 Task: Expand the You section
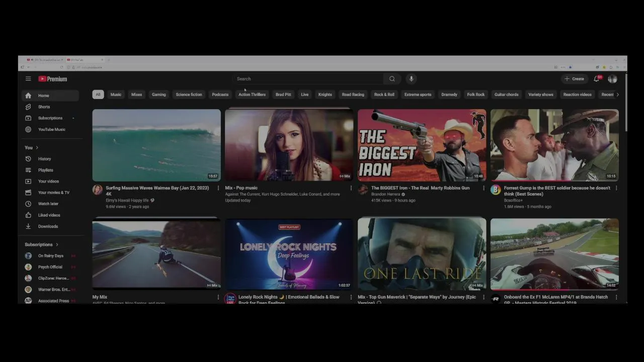pos(32,147)
